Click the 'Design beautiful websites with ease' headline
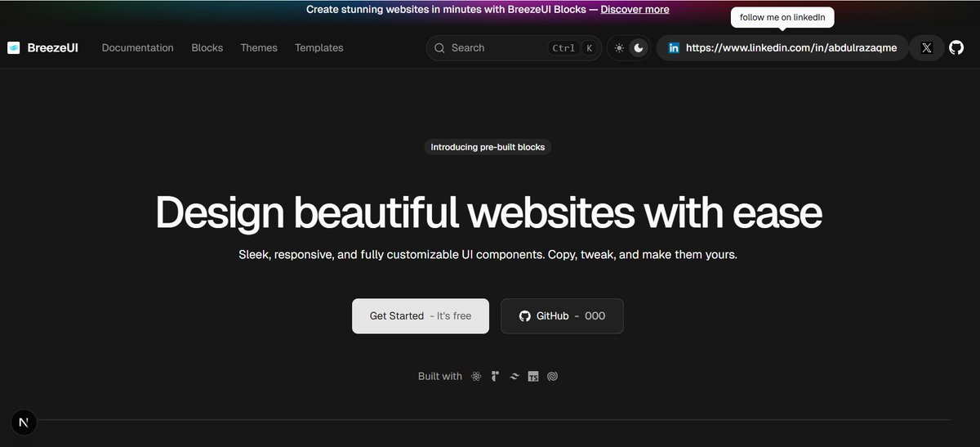This screenshot has height=447, width=980. (x=488, y=212)
